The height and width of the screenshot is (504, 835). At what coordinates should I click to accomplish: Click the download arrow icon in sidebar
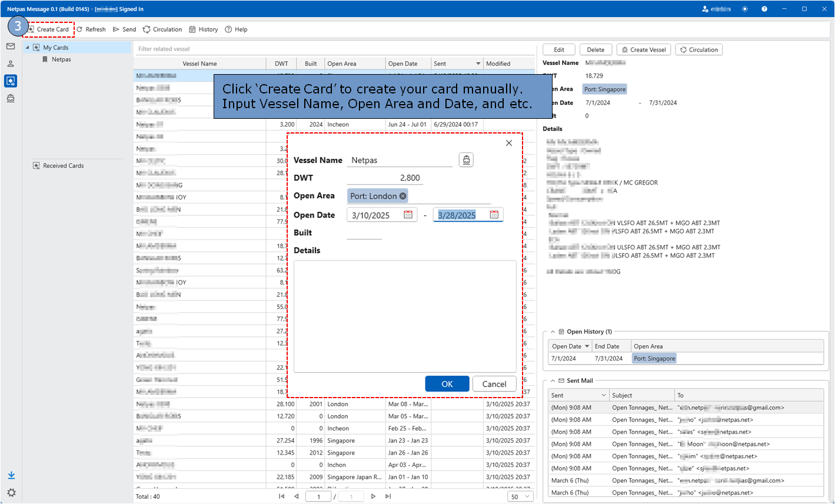[11, 475]
